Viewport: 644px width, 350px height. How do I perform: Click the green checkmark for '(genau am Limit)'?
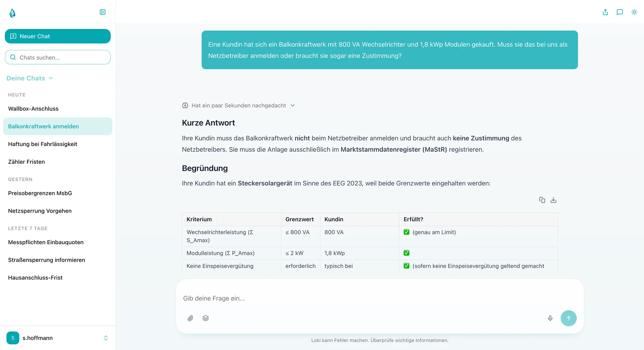point(407,232)
